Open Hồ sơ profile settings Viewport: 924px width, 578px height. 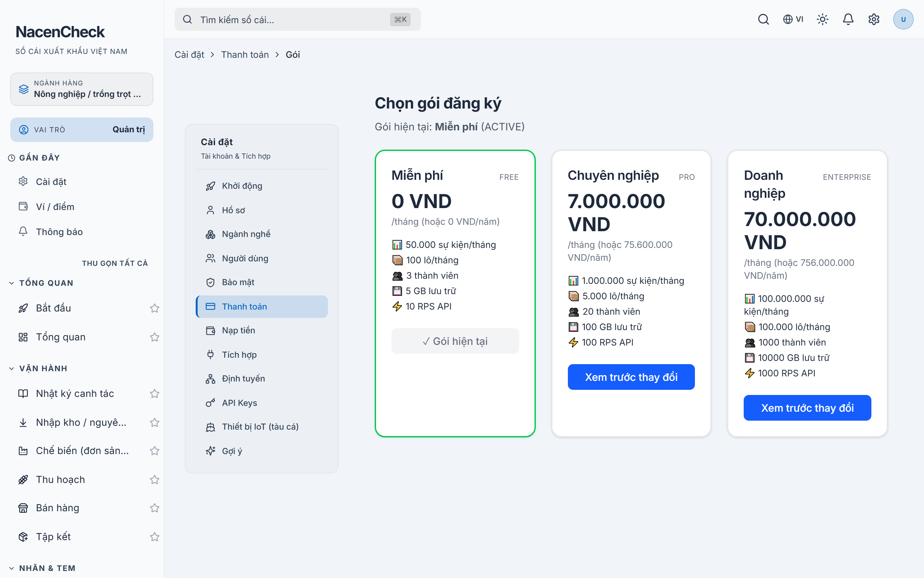[262, 210]
